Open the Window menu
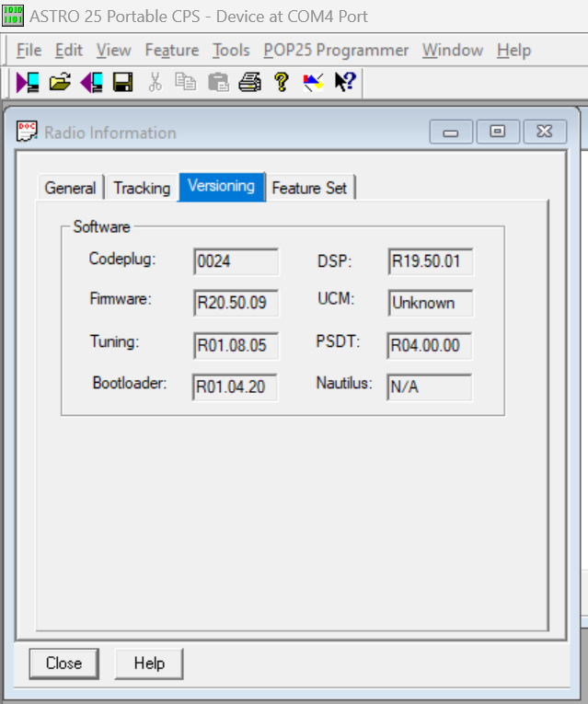This screenshot has width=588, height=704. point(453,51)
